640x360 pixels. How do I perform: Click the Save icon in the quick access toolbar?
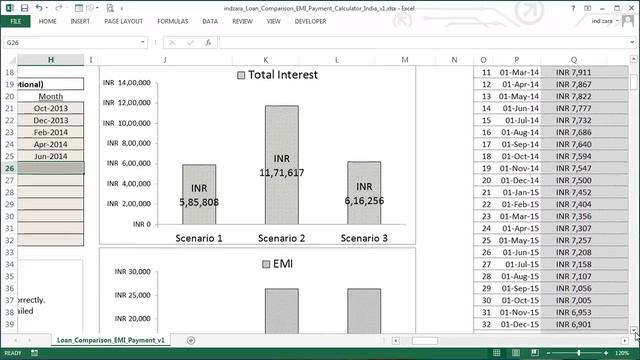click(24, 8)
